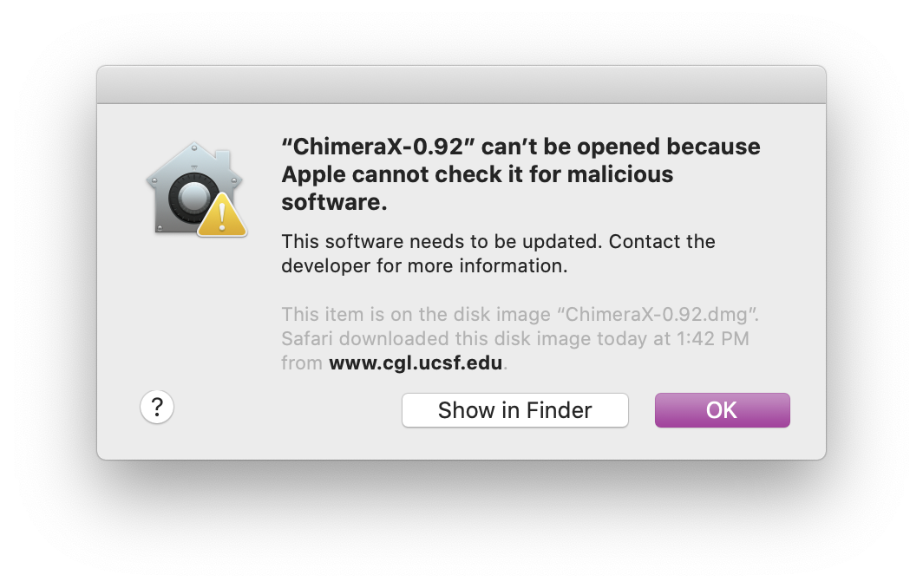The height and width of the screenshot is (588, 923).
Task: Click the empty space between the two buttons
Action: click(642, 409)
